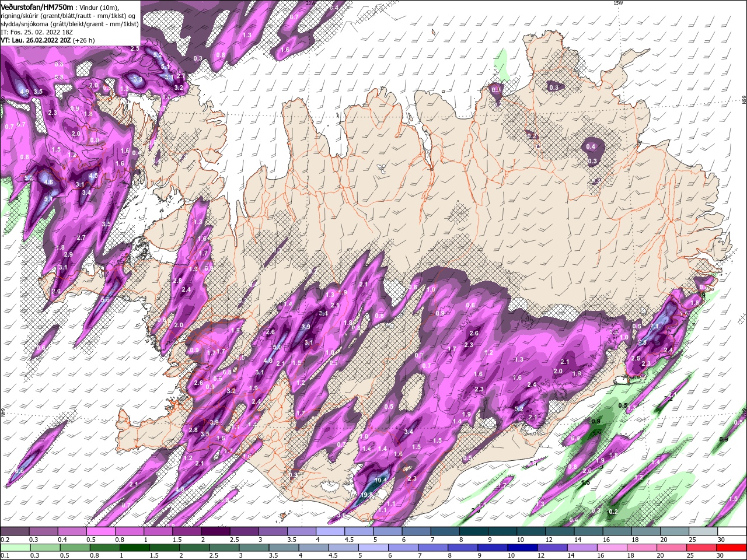Click the 'slydda/snjókoma' legend description line
The height and width of the screenshot is (560, 747).
69,24
